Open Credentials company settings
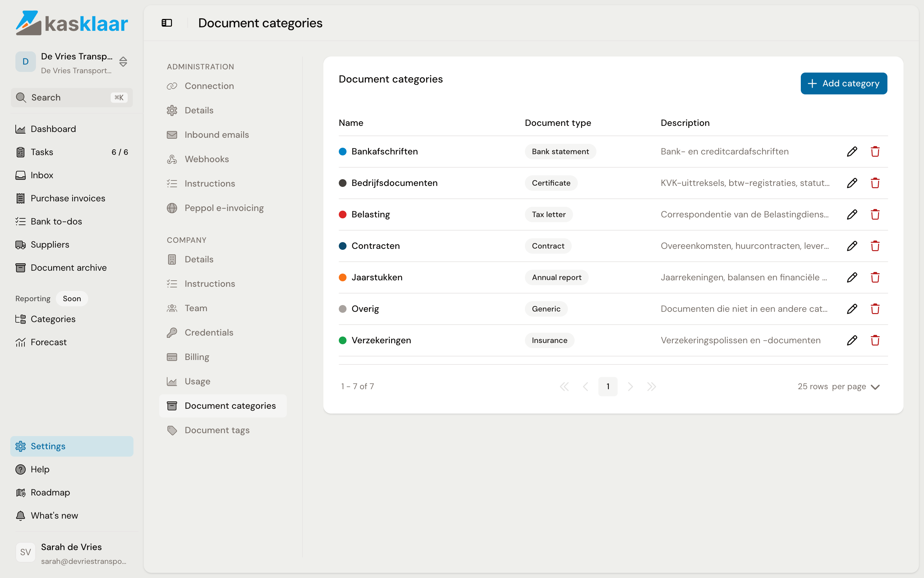The width and height of the screenshot is (924, 578). [x=223, y=333]
